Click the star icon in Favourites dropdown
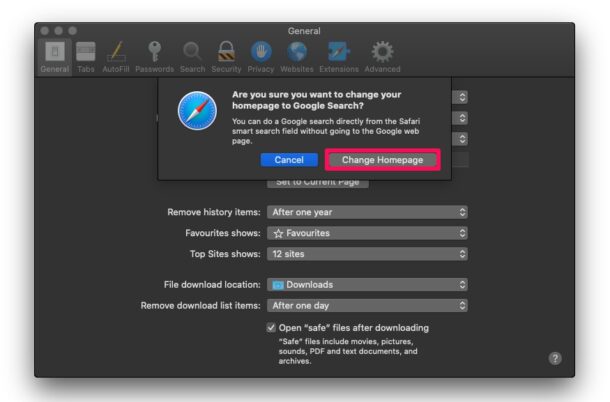Screen dimensions: 610x402 278,233
